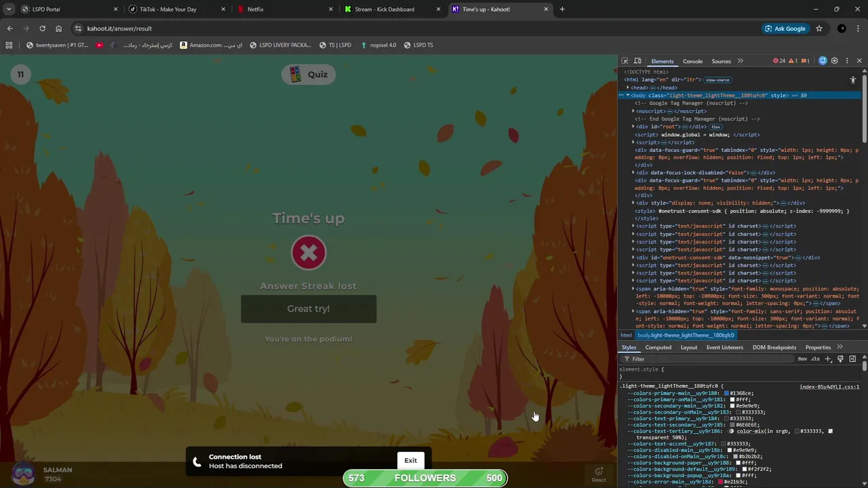Screen dimensions: 868x488
Task: Expand the head element node
Action: [x=628, y=87]
